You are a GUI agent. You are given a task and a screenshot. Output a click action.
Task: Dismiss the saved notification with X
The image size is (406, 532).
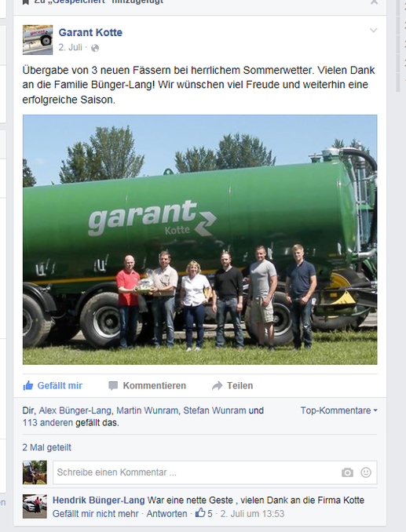(374, 2)
